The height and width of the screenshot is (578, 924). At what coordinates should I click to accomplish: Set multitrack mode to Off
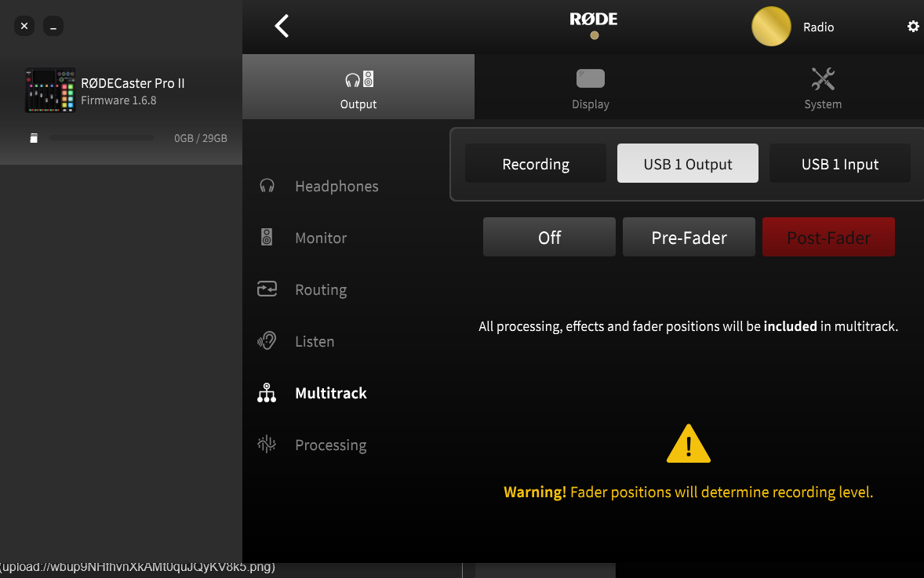click(549, 238)
